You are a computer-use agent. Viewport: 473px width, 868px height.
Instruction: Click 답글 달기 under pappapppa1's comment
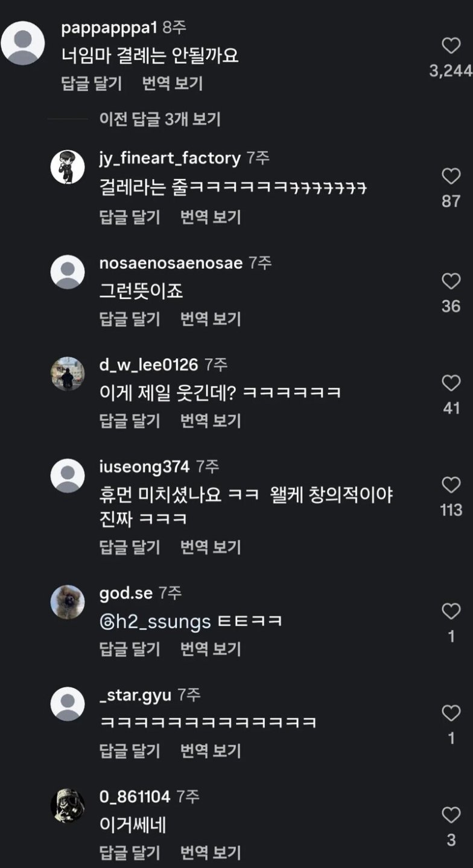point(92,84)
